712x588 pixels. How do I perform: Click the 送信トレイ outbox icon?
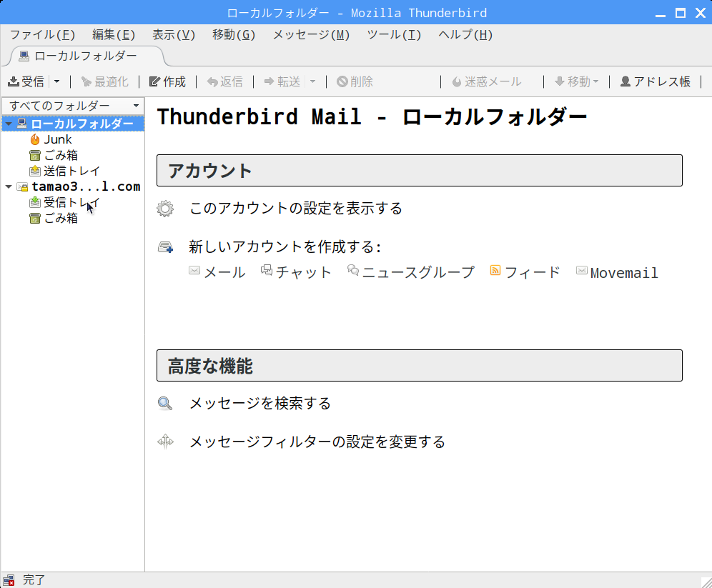[x=35, y=171]
